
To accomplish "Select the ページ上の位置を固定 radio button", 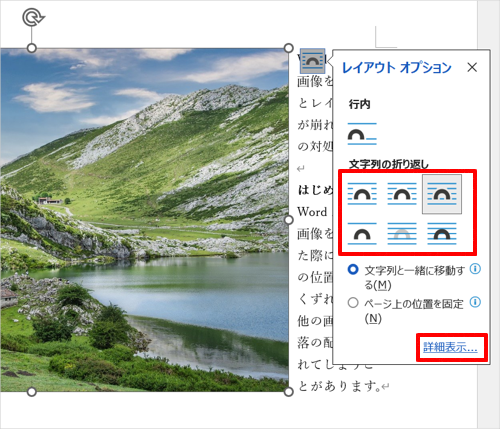I will (x=353, y=303).
